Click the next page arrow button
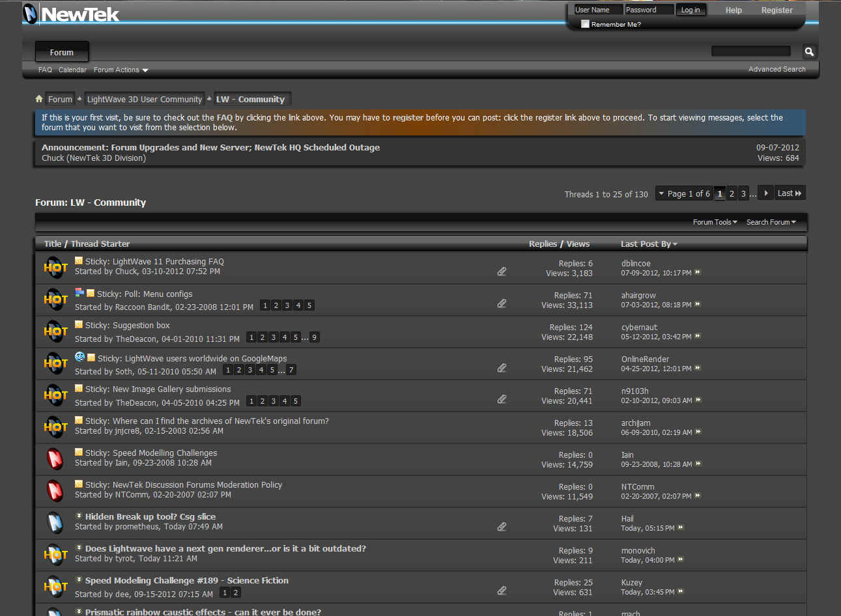Viewport: 841px width, 616px height. [x=766, y=193]
